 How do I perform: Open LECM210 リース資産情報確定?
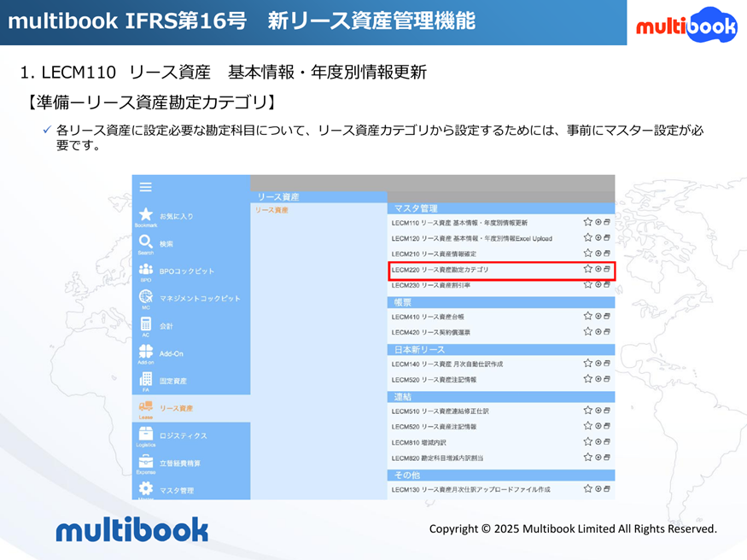434,254
